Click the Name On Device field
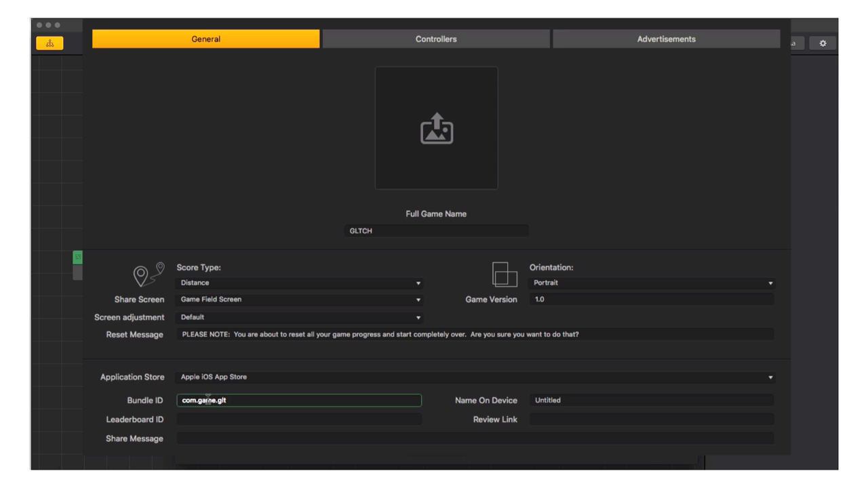The width and height of the screenshot is (868, 488). coord(651,401)
